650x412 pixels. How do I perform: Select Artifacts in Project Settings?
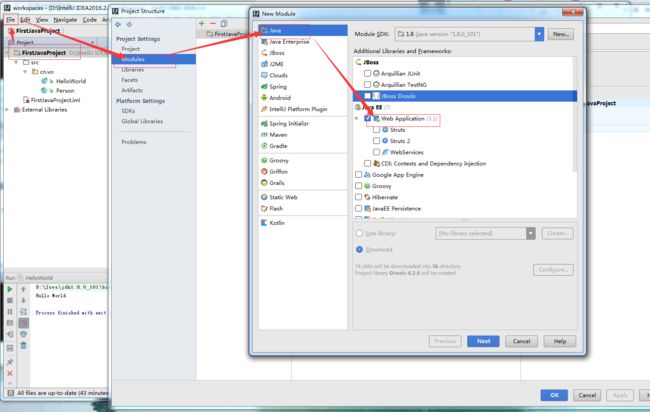click(x=132, y=90)
